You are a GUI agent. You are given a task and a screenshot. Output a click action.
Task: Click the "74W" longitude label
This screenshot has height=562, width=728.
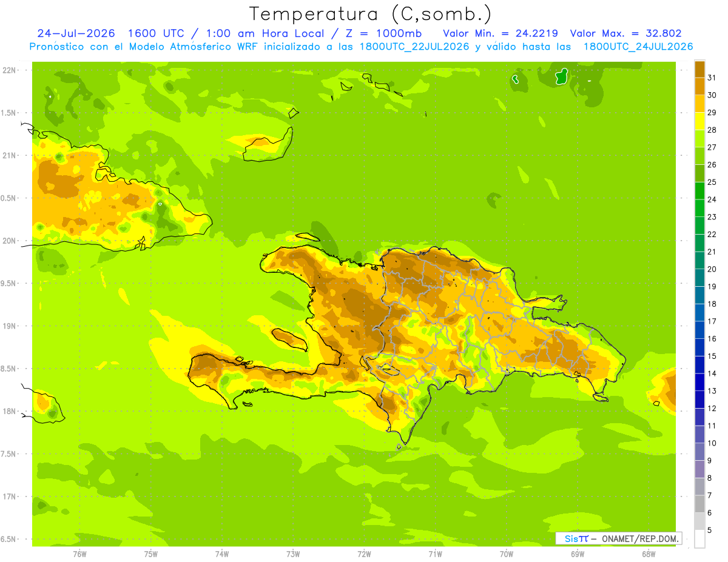(222, 554)
